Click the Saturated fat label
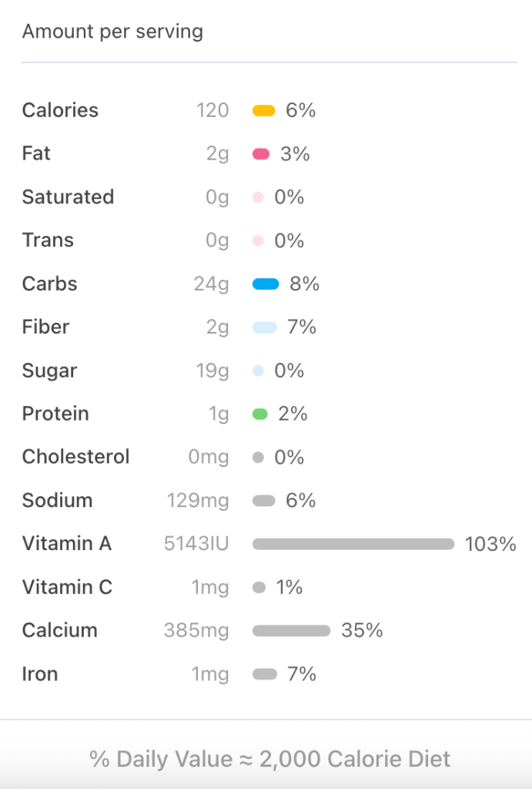This screenshot has height=789, width=532. point(68,197)
